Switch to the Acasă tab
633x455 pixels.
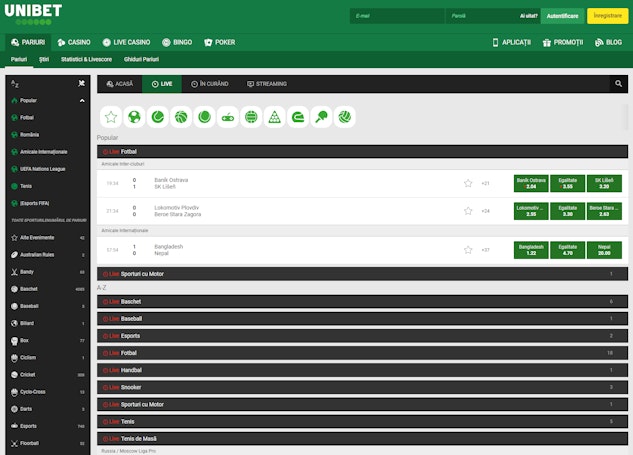click(x=119, y=84)
